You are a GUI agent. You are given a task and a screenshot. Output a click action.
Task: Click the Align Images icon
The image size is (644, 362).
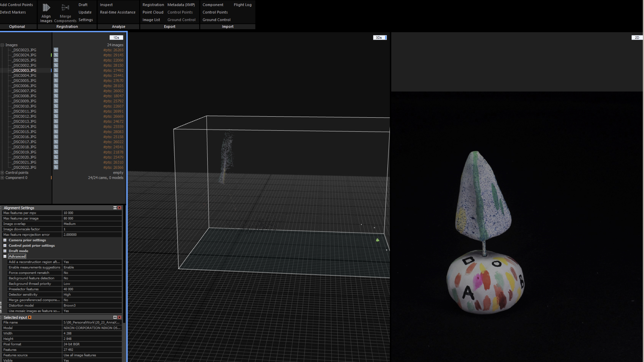pos(46,8)
